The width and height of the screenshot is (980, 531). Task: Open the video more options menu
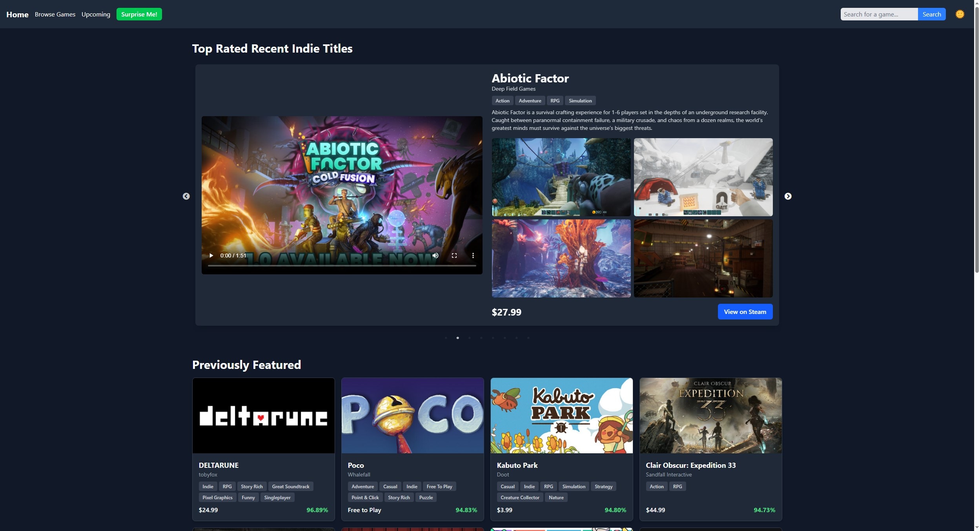click(473, 255)
